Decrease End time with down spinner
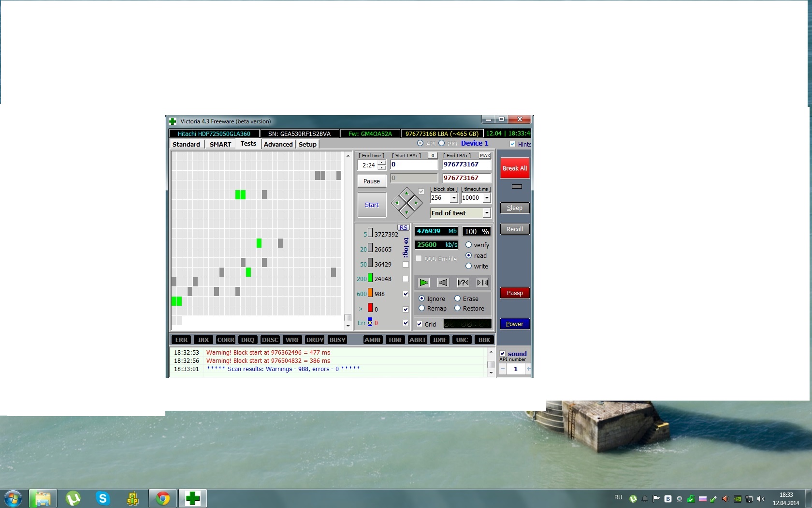This screenshot has height=508, width=812. [x=381, y=167]
